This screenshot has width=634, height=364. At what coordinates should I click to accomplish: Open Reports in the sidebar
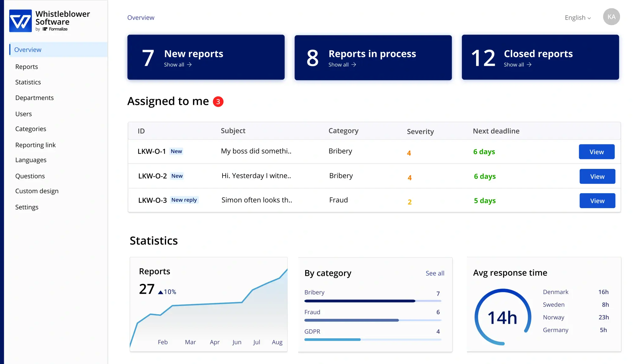click(27, 67)
